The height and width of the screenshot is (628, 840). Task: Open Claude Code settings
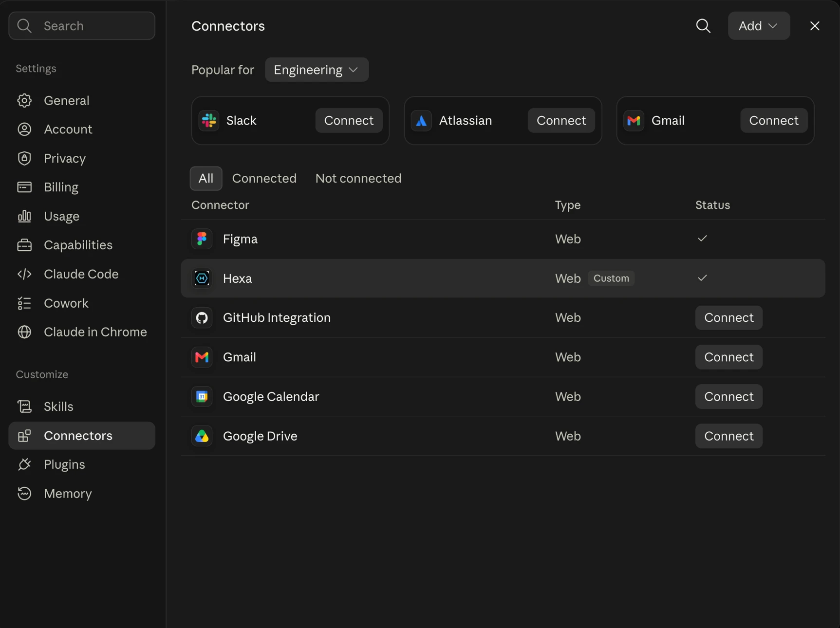click(x=82, y=274)
